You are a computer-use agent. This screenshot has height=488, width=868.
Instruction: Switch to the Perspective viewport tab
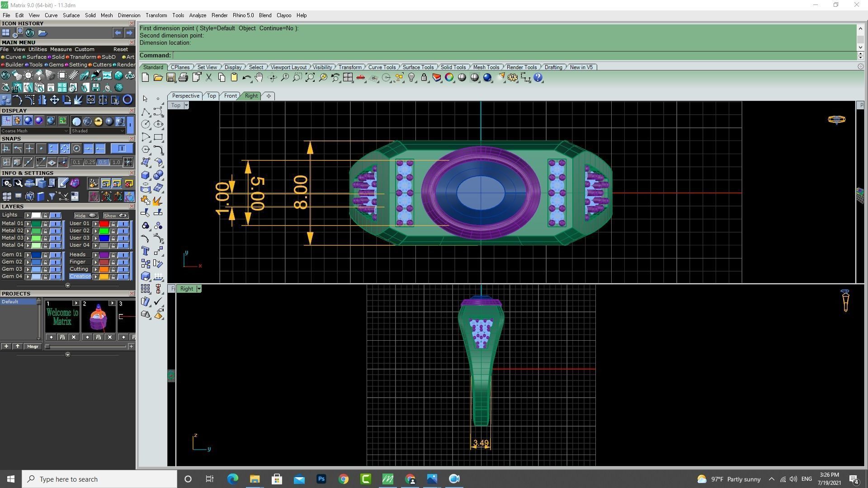185,96
